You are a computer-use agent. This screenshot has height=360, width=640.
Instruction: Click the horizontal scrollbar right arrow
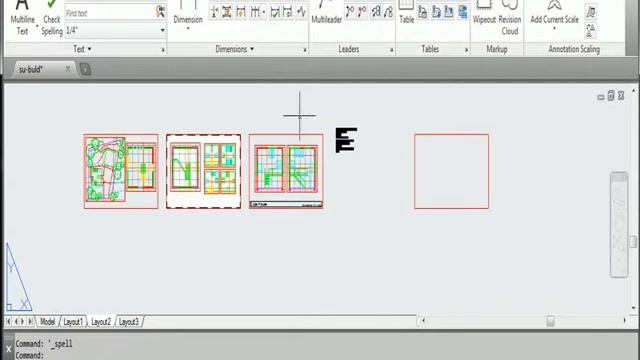(624, 321)
